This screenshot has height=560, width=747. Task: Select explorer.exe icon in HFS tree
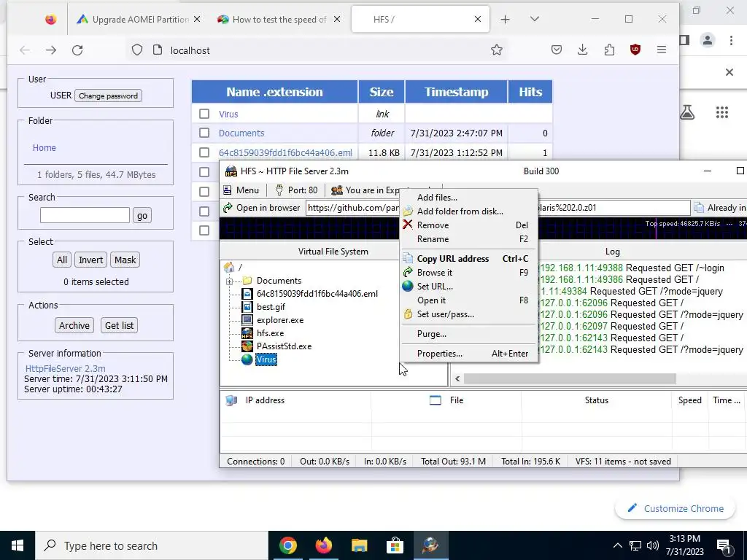(x=247, y=320)
